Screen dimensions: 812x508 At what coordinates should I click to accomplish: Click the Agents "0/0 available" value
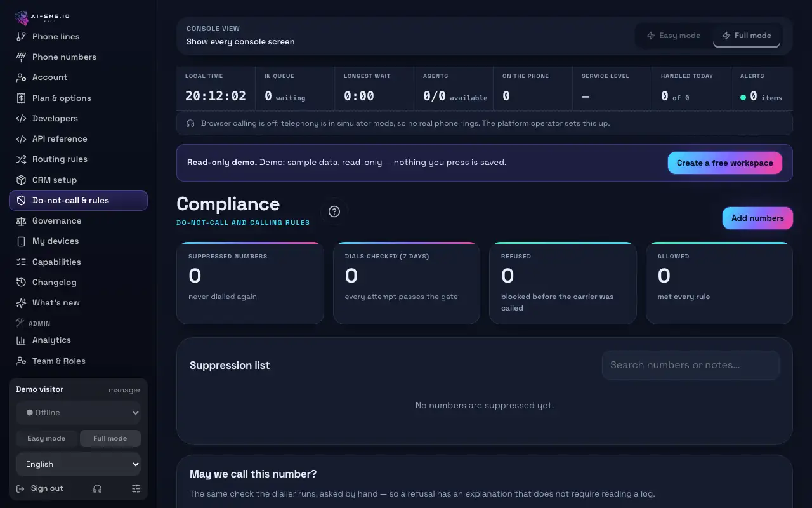tap(455, 97)
